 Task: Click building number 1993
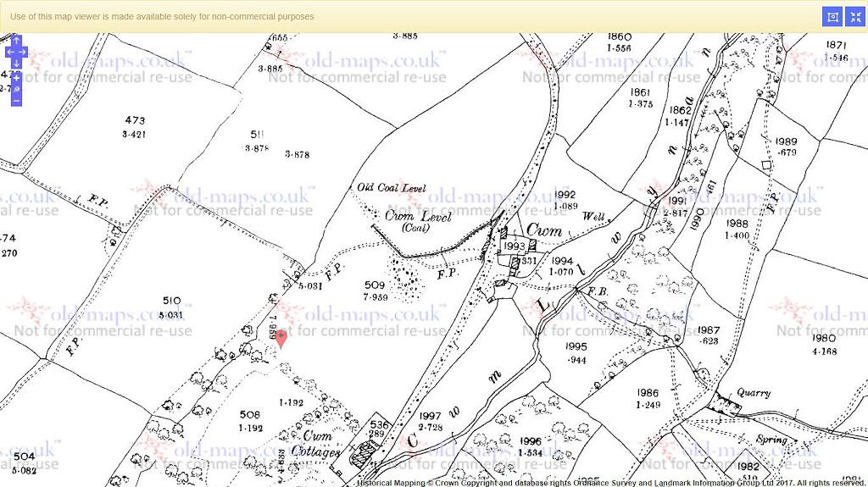click(514, 246)
